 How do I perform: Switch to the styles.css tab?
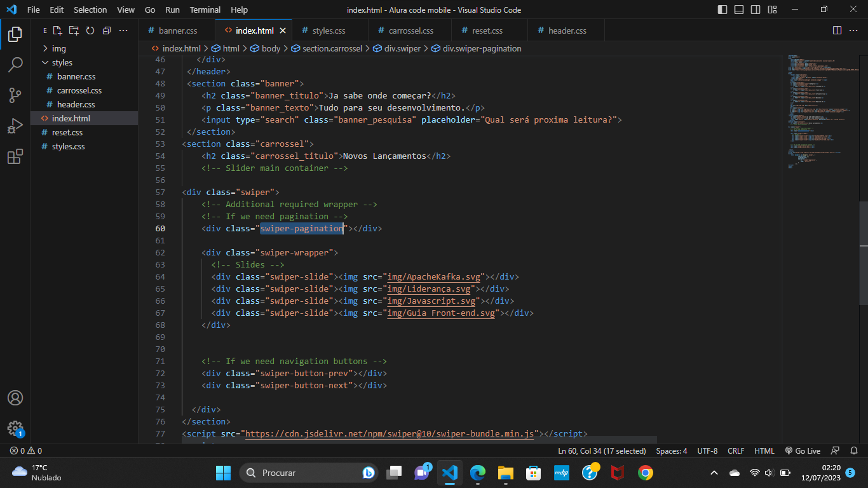tap(330, 30)
